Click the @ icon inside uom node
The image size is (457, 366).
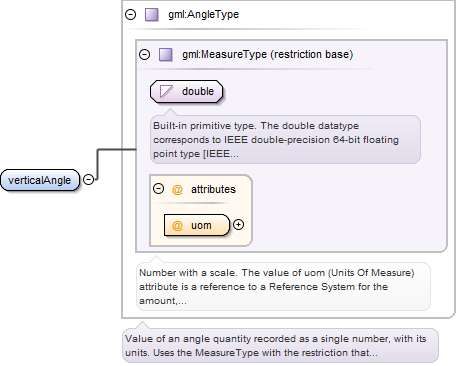(177, 225)
